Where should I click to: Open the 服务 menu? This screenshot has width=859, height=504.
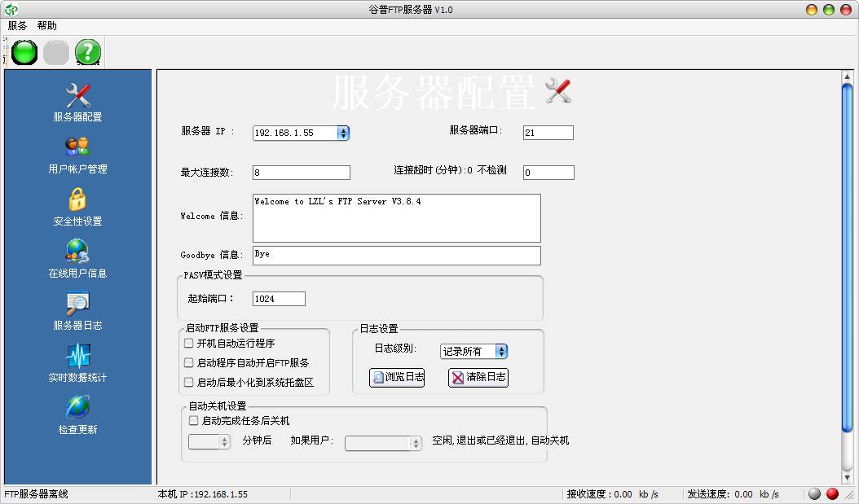17,25
